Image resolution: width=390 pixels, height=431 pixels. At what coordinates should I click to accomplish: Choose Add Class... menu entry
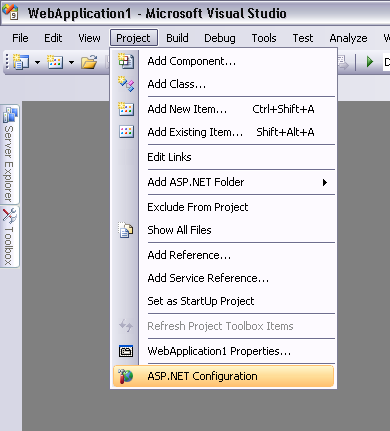click(x=223, y=84)
